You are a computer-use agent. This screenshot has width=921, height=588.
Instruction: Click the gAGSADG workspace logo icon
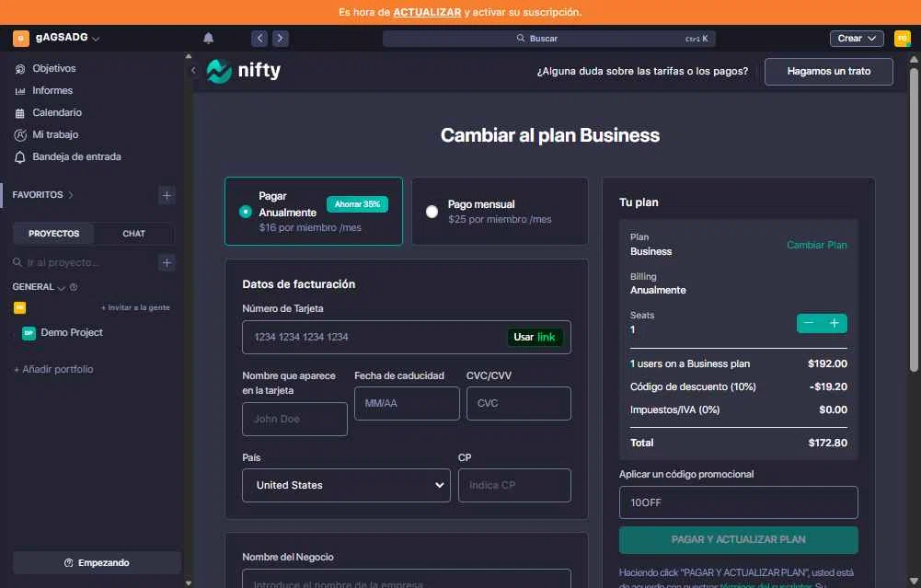pyautogui.click(x=20, y=38)
